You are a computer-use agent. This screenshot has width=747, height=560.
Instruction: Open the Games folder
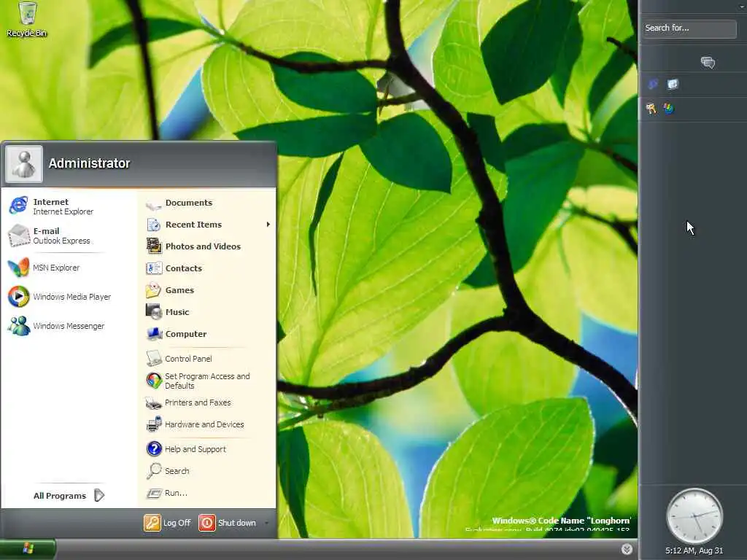point(171,290)
